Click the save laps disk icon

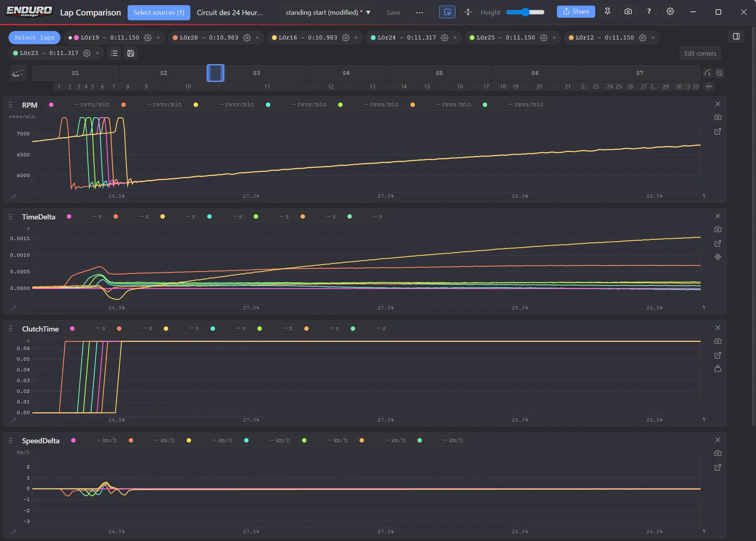point(131,53)
